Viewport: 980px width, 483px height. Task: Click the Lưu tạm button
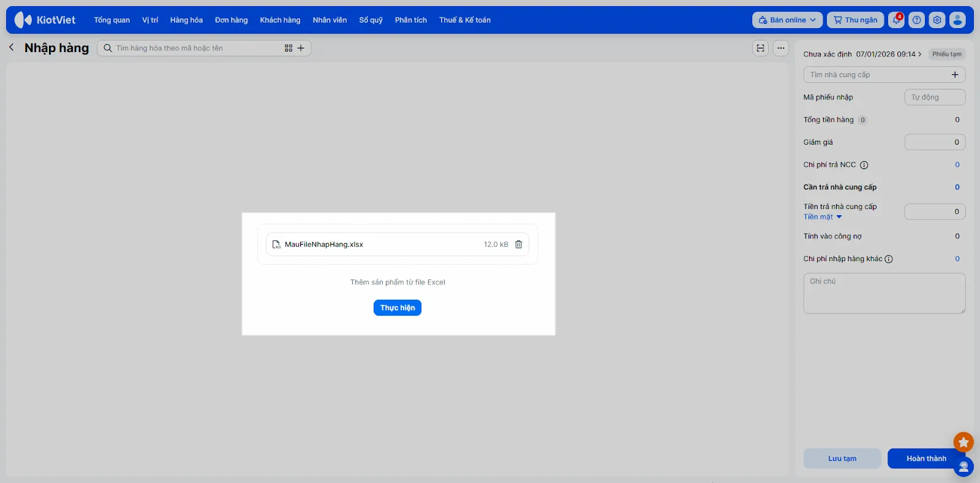(x=842, y=458)
